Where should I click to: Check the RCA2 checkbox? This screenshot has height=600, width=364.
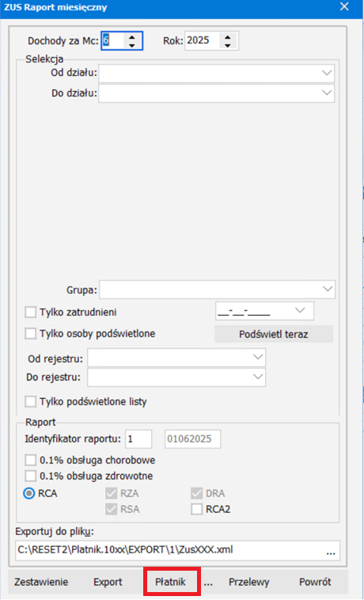196,510
